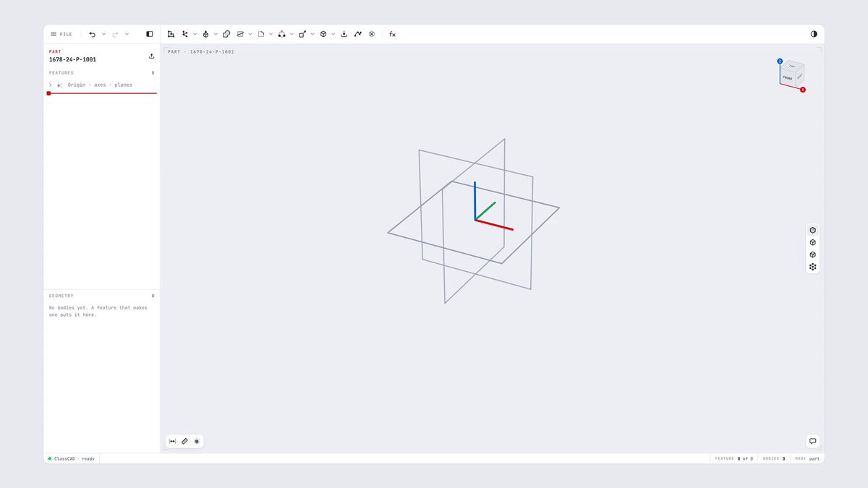This screenshot has width=868, height=488.
Task: Select the extrude solid tool icon
Action: click(205, 34)
